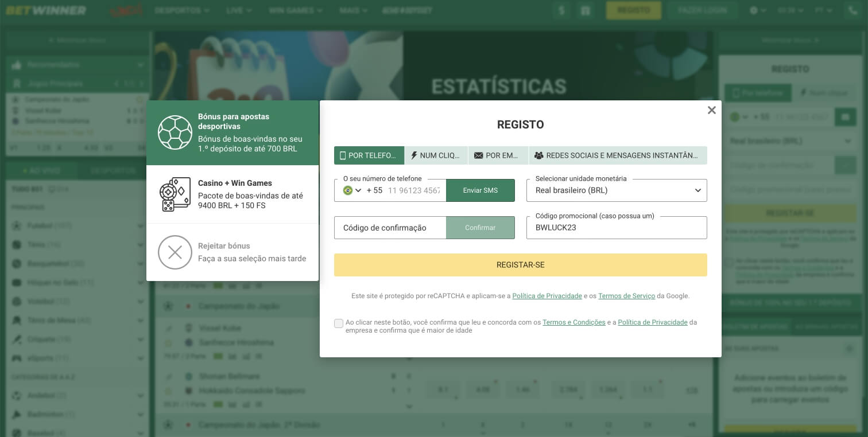Open the Win Games top menu
The width and height of the screenshot is (868, 437).
(296, 10)
